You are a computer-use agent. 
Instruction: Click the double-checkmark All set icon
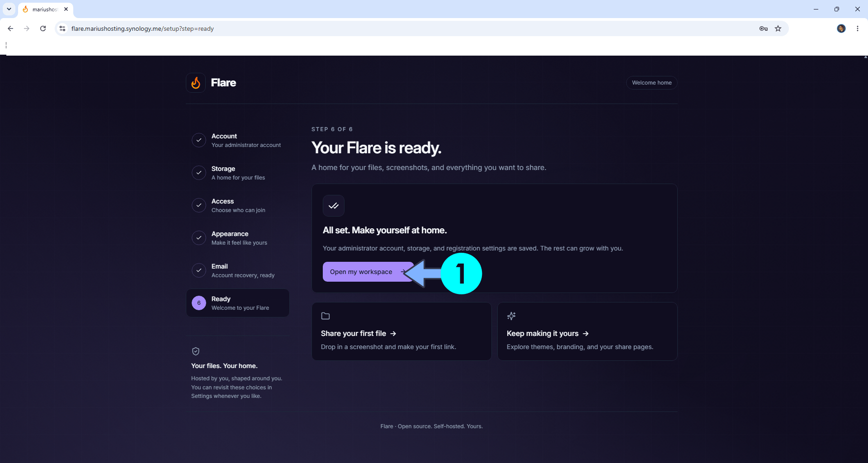[334, 206]
